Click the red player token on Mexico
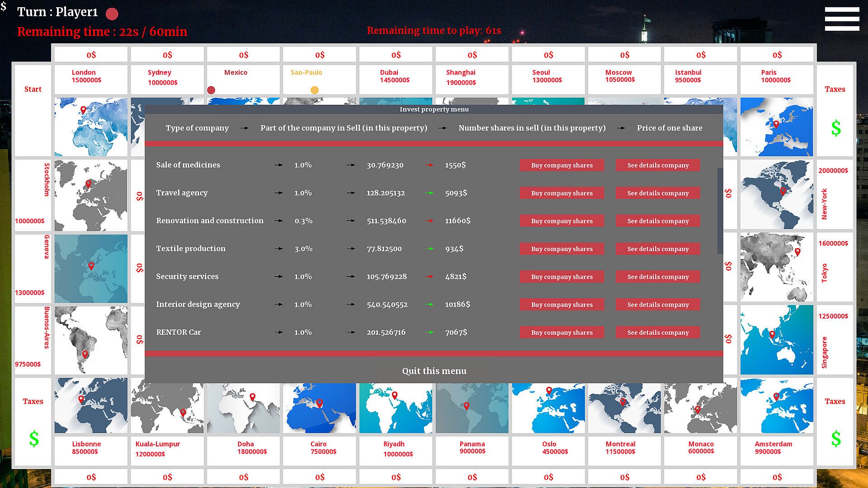The width and height of the screenshot is (868, 488). click(x=211, y=90)
